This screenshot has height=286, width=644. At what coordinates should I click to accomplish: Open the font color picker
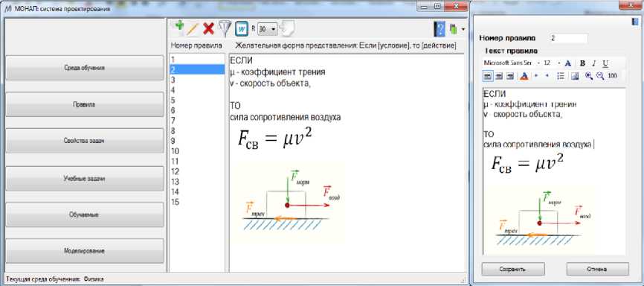524,76
